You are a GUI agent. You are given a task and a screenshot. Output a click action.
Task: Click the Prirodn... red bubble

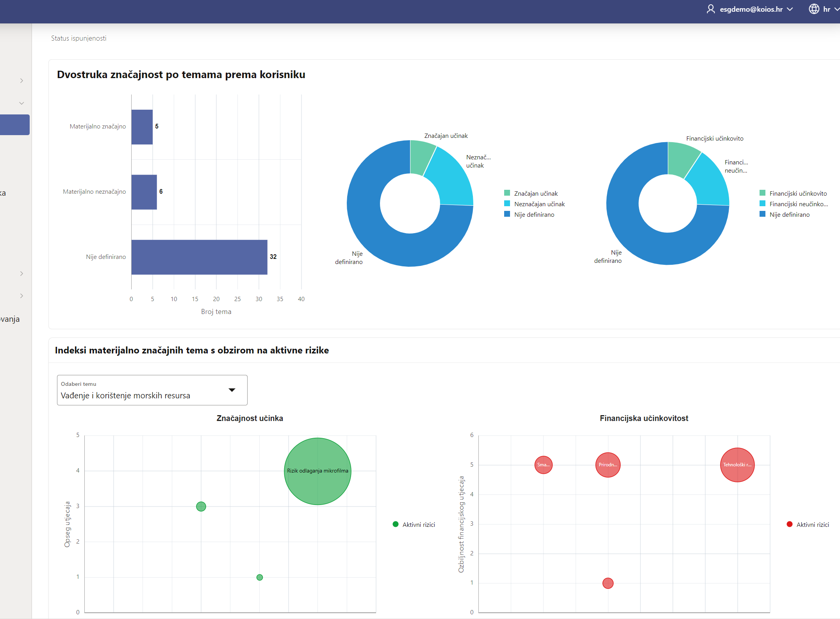pos(608,465)
